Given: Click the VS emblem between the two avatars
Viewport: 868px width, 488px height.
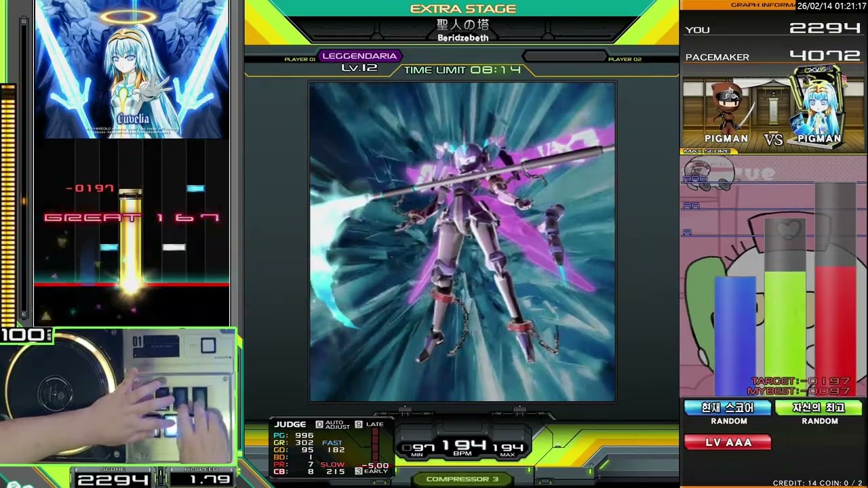Looking at the screenshot, I should 774,139.
